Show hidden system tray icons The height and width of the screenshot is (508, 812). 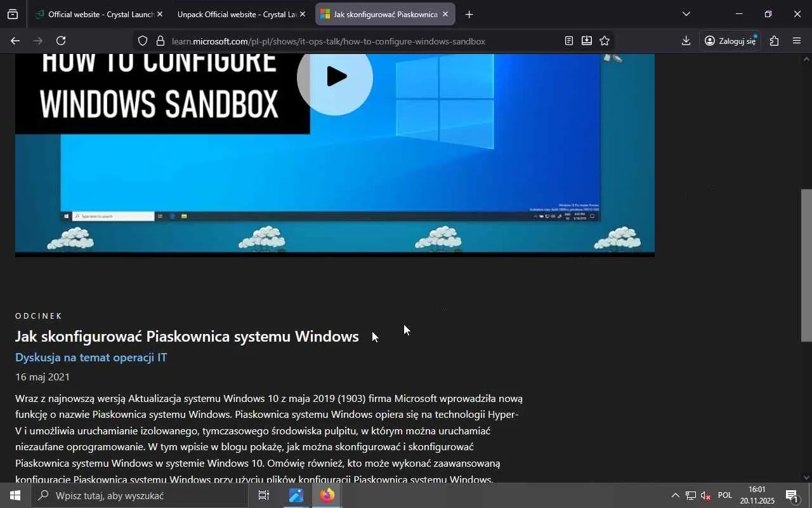pos(675,495)
